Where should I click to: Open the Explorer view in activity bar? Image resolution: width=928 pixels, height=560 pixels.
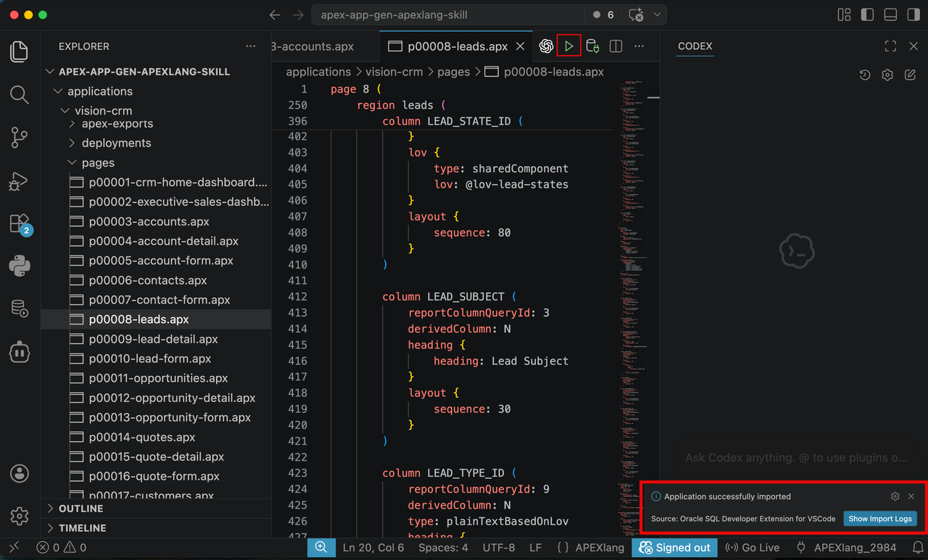(x=20, y=51)
